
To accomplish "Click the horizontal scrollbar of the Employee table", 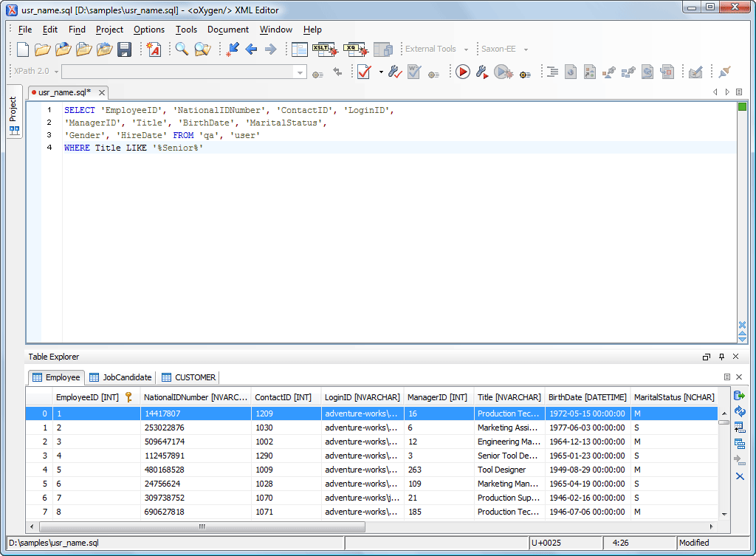I will [202, 526].
